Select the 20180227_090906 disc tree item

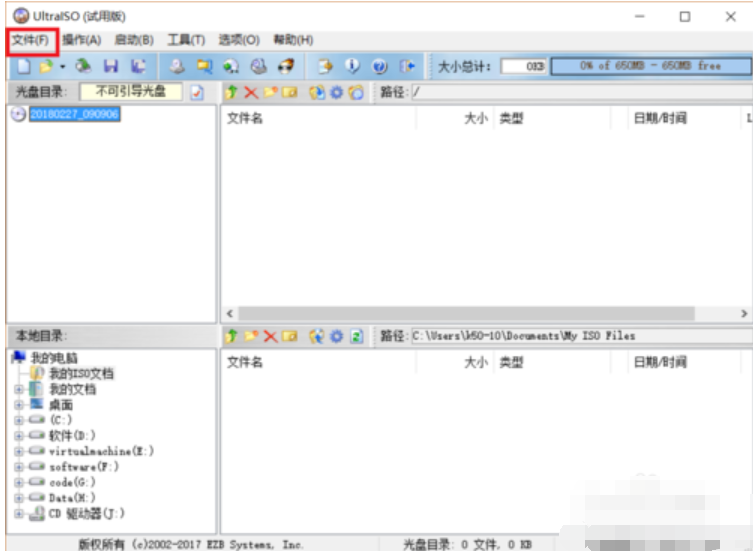coord(74,114)
